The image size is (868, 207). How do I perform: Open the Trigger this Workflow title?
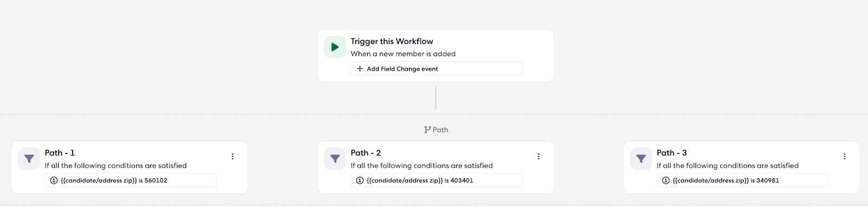pos(392,41)
